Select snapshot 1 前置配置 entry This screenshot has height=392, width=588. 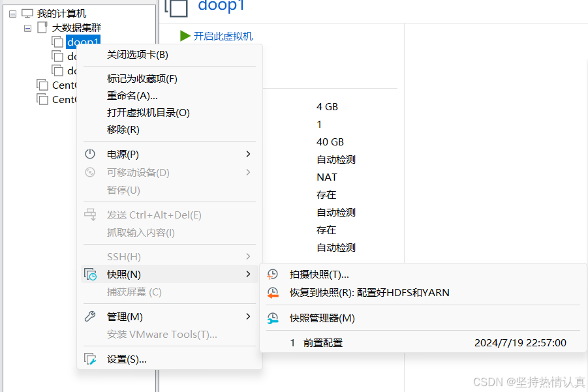[x=423, y=342]
